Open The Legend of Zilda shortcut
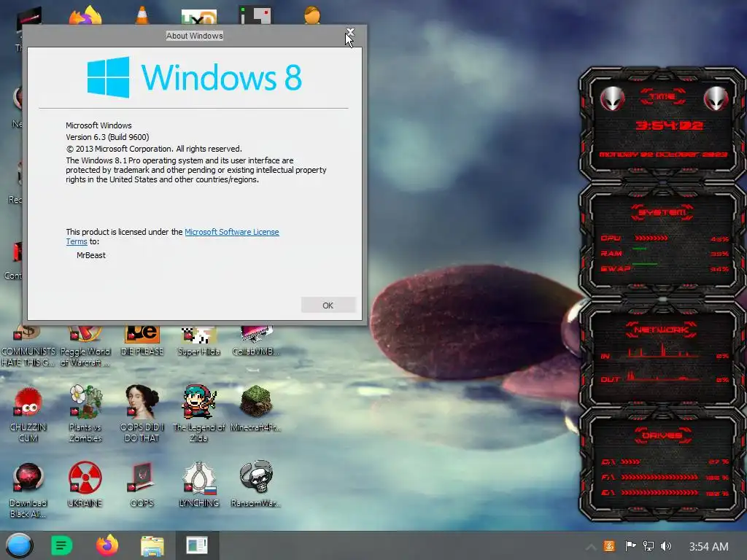The image size is (747, 560). (198, 413)
